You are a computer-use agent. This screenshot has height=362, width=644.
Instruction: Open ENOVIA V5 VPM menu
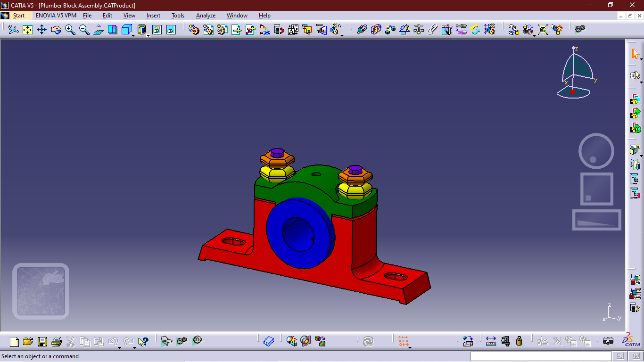tap(56, 16)
